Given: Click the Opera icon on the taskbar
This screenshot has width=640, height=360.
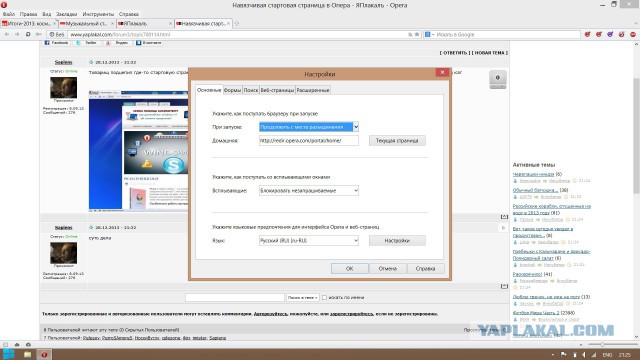Looking at the screenshot, I should coord(44,354).
